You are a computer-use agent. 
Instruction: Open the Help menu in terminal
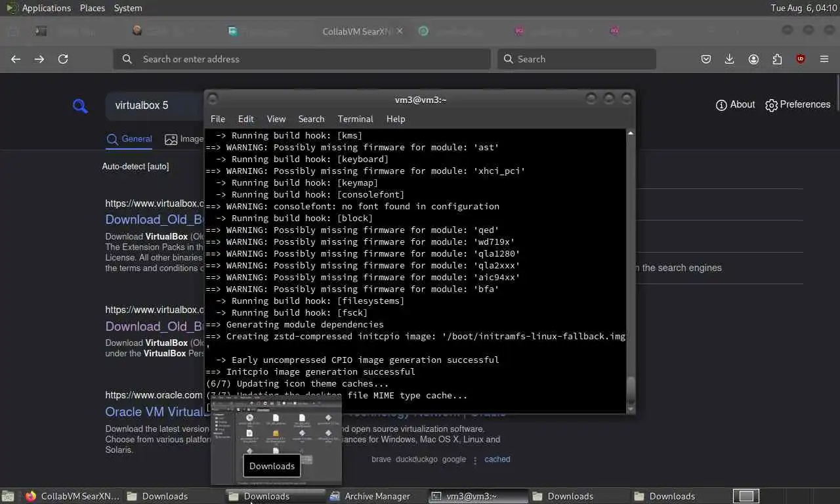[x=396, y=119]
